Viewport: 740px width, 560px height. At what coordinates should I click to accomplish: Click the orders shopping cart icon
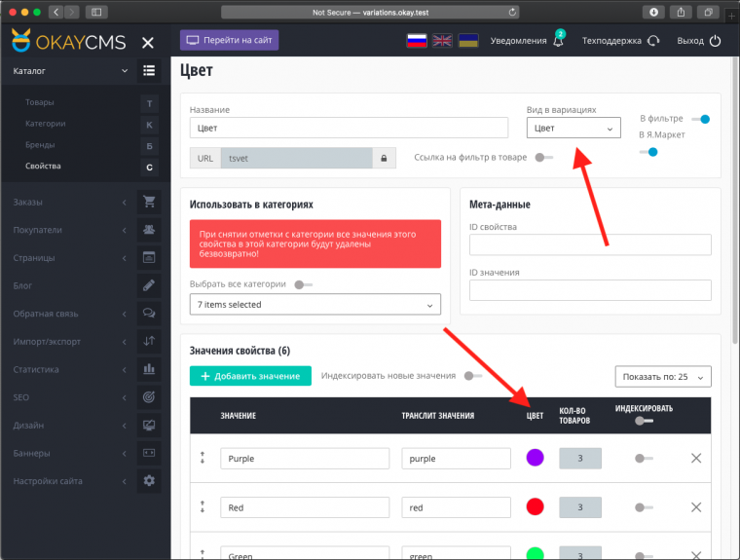coord(149,203)
